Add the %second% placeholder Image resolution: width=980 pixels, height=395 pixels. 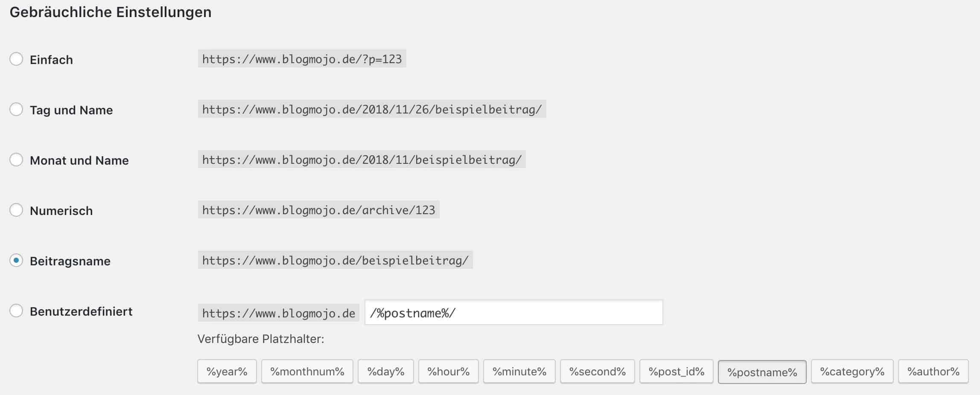(597, 371)
